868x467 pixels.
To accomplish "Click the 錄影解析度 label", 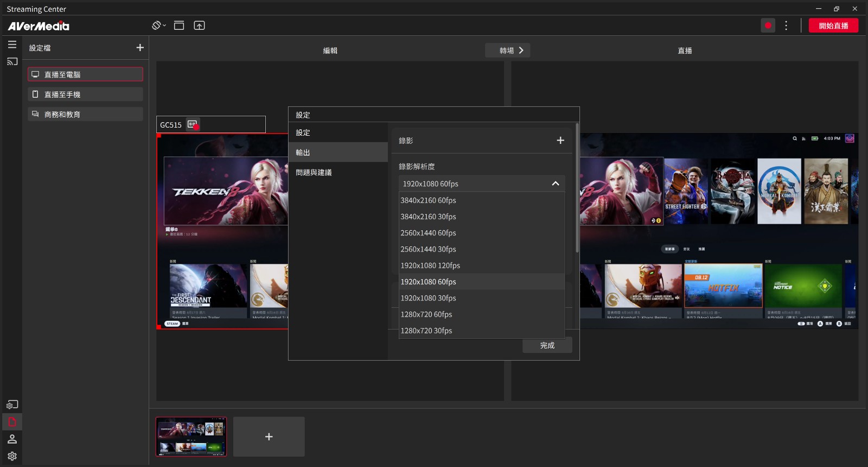I will 417,167.
